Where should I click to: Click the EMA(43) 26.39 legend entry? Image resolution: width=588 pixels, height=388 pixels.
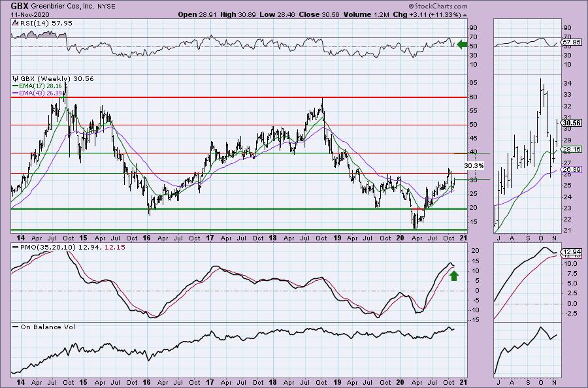(37, 93)
